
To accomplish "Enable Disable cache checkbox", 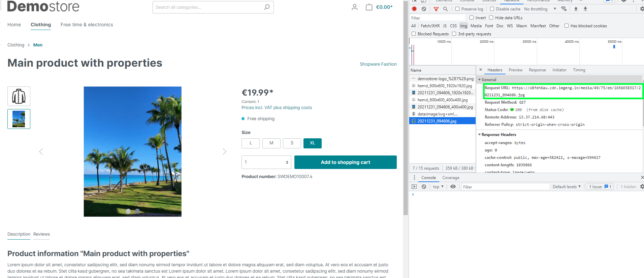I will 492,9.
